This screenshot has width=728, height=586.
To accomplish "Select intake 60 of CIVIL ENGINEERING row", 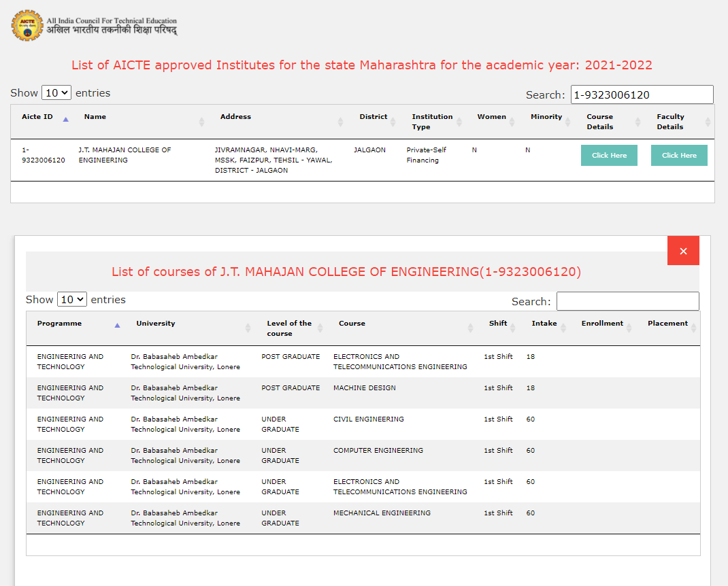I will [x=531, y=419].
